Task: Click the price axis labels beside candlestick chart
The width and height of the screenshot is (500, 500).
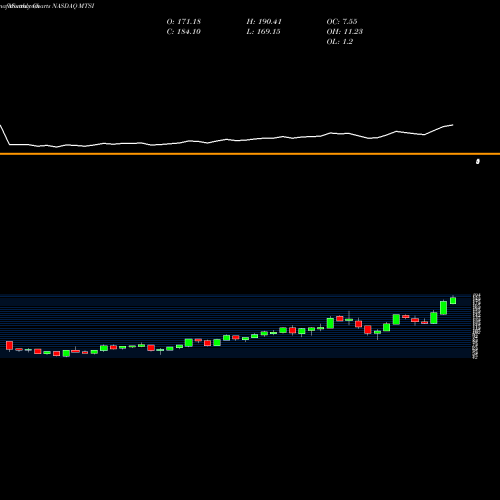Action: 476,326
